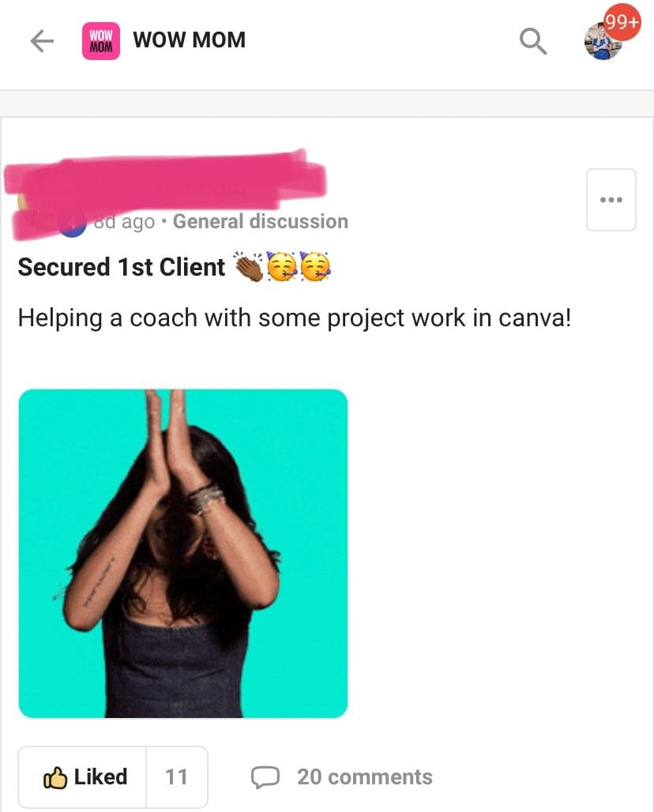The image size is (654, 812).
Task: Click the post text about canva
Action: click(x=295, y=318)
